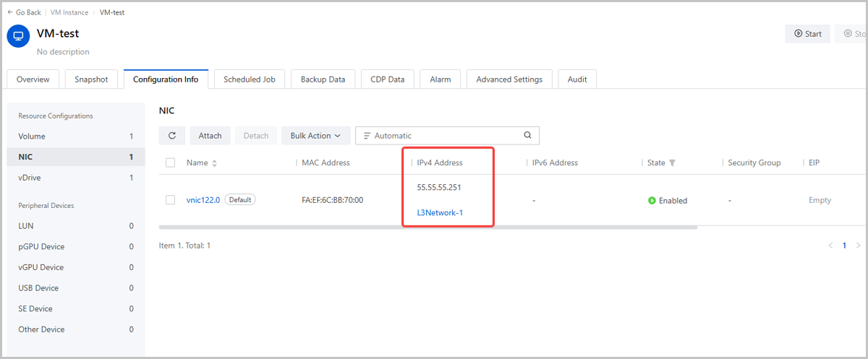Click the Start VM button
Screen dimensions: 868x359
(807, 34)
